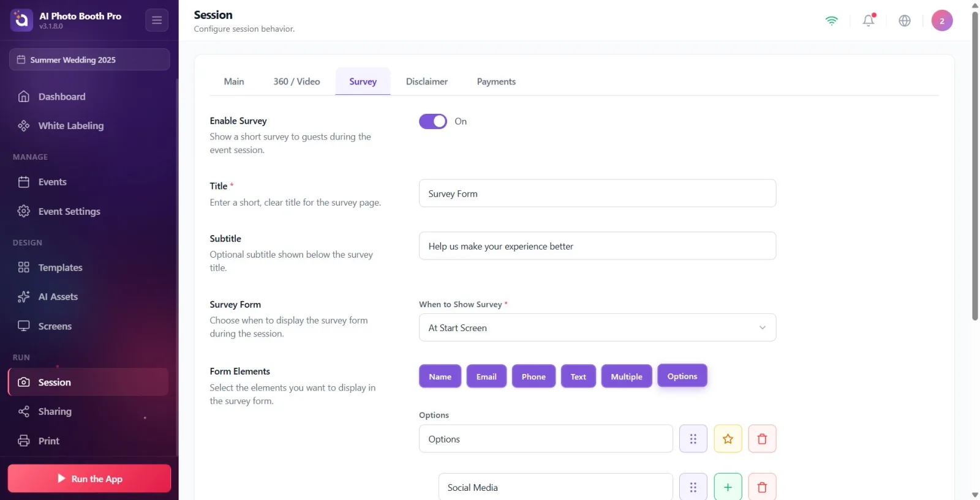Viewport: 980px width, 500px height.
Task: Switch to the 360 / Video tab
Action: pos(296,81)
